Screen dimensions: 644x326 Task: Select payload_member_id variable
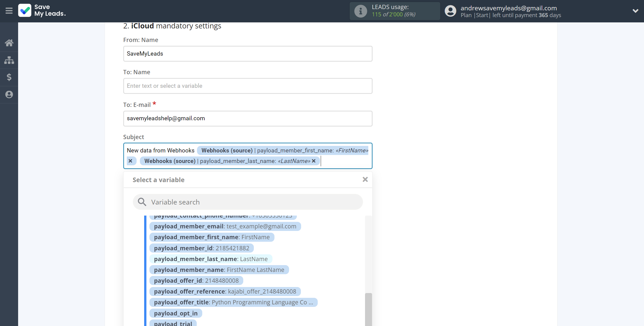202,248
